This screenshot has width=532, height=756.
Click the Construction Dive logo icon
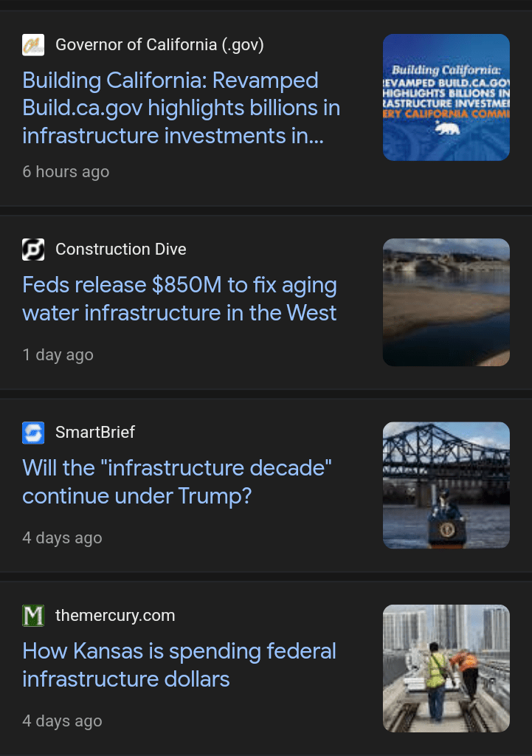33,250
